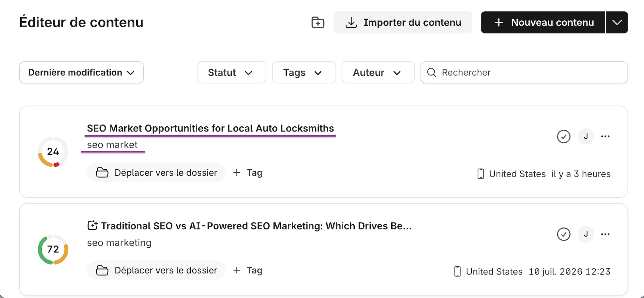Click the mobile device icon next to 10 juil. date
Viewport: 644px width, 298px height.
tap(457, 272)
